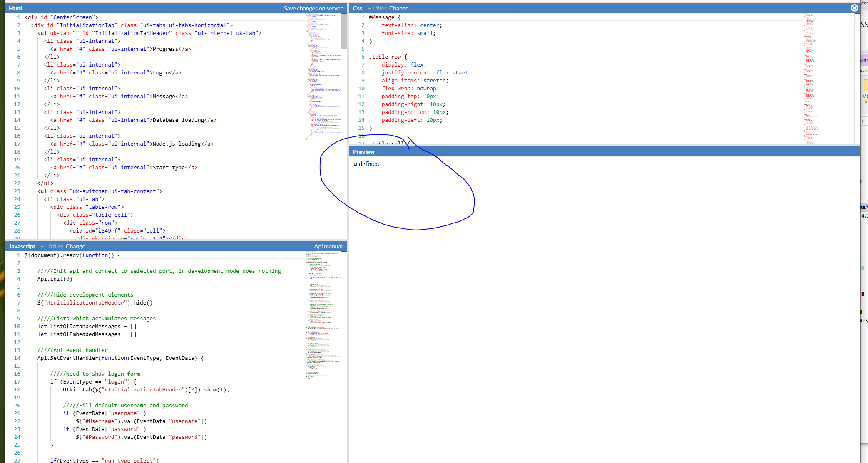The image size is (868, 463).
Task: Close the Css panel with the circular X icon
Action: 855,7
